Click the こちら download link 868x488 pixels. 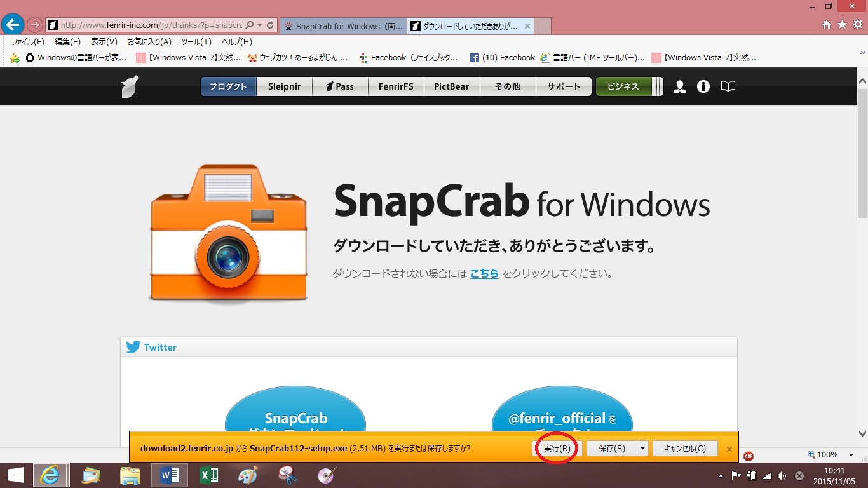pyautogui.click(x=484, y=274)
